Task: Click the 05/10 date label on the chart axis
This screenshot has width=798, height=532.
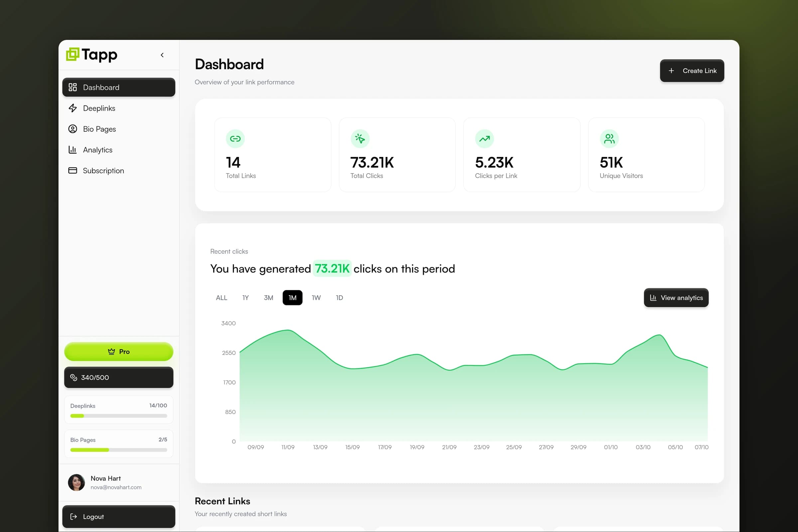Action: 675,447
